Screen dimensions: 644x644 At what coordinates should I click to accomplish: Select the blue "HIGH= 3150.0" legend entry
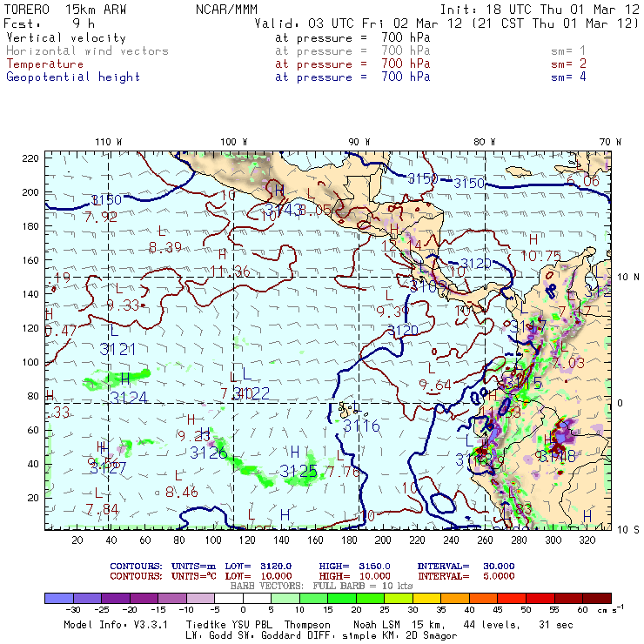[355, 567]
